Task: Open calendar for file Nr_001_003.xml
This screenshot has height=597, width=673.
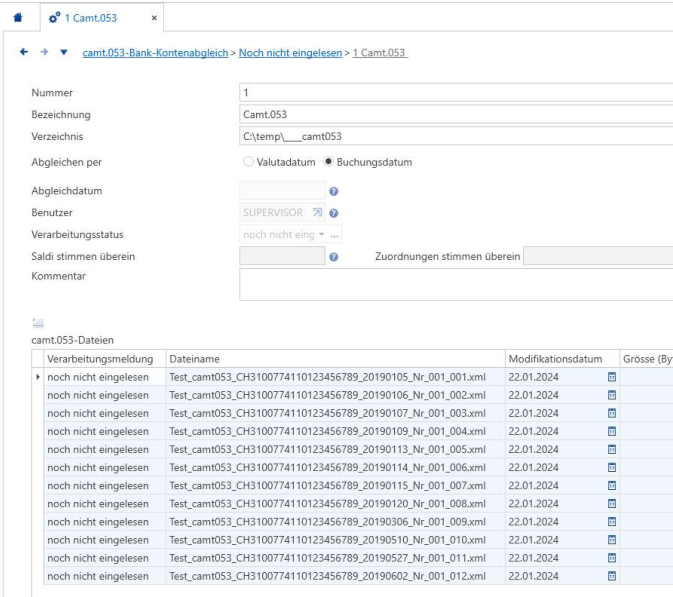Action: pos(612,413)
